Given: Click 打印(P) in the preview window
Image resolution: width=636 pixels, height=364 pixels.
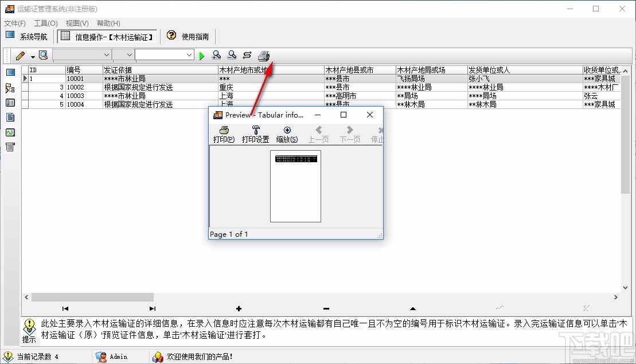Looking at the screenshot, I should click(223, 134).
